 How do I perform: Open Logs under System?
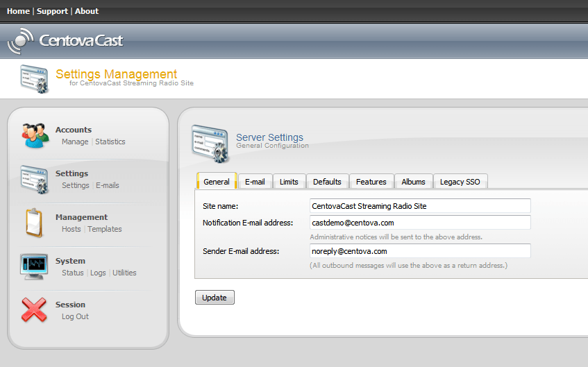[x=98, y=273]
